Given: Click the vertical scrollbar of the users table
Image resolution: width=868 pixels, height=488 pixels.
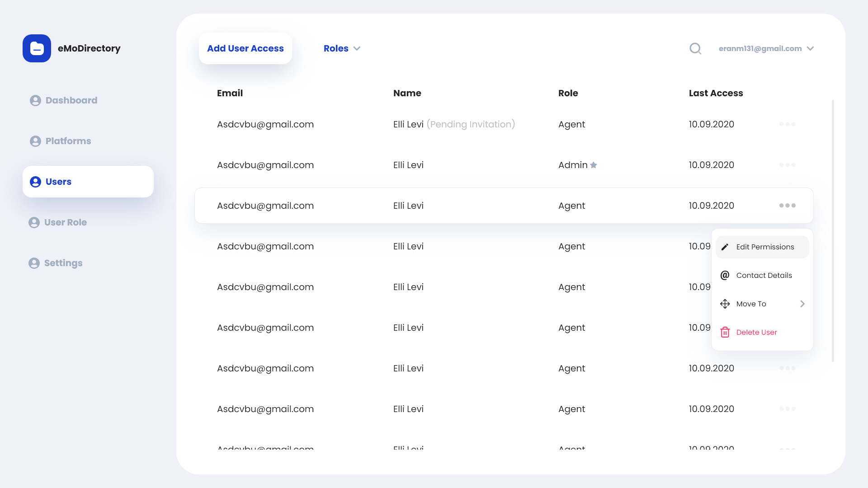Looking at the screenshot, I should (833, 230).
